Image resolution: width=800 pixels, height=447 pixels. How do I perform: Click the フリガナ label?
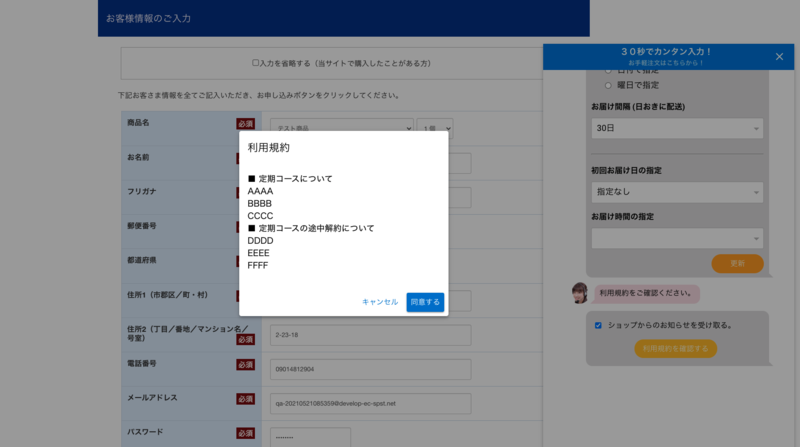[142, 192]
